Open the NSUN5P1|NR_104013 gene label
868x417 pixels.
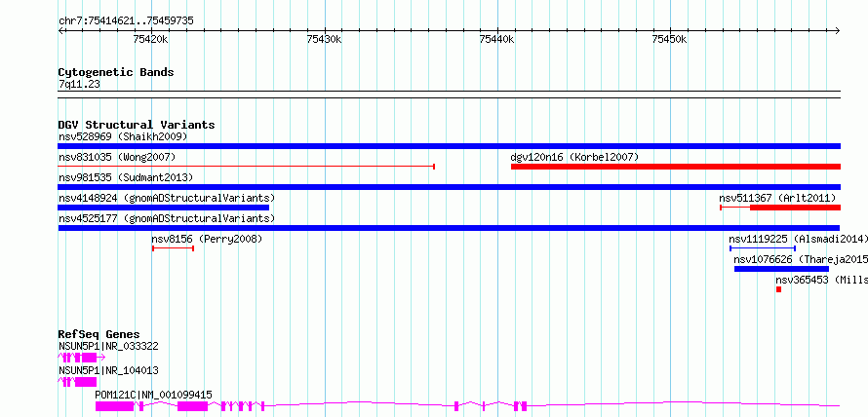point(108,370)
